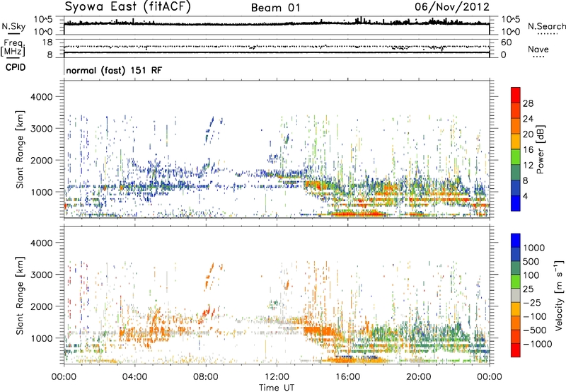
Task: Click the power color bar '16' label
Action: pos(528,150)
